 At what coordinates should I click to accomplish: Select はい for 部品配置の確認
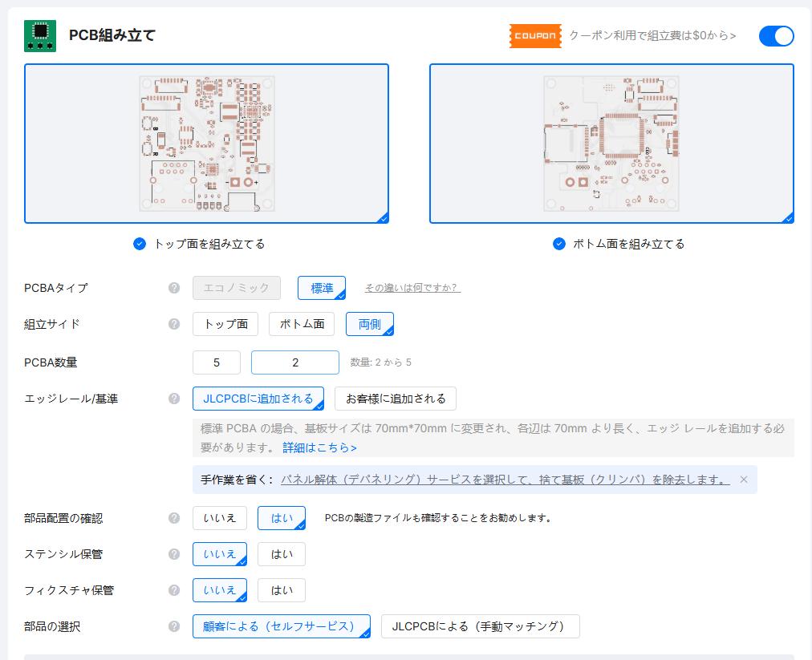(x=282, y=518)
